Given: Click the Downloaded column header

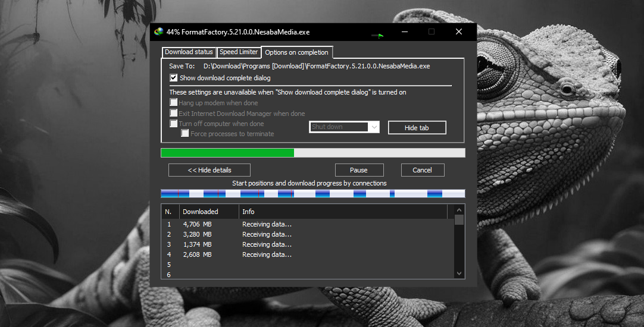Looking at the screenshot, I should point(209,212).
